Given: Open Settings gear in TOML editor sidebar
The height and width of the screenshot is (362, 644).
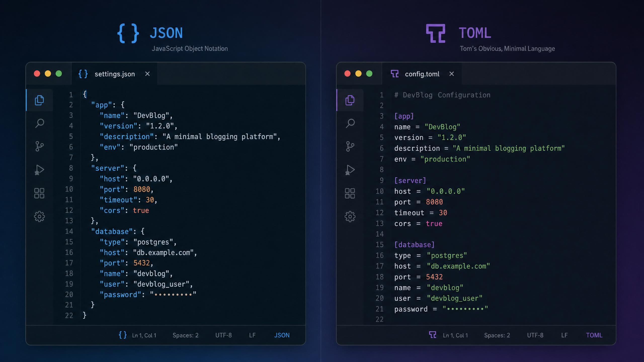Looking at the screenshot, I should [350, 216].
